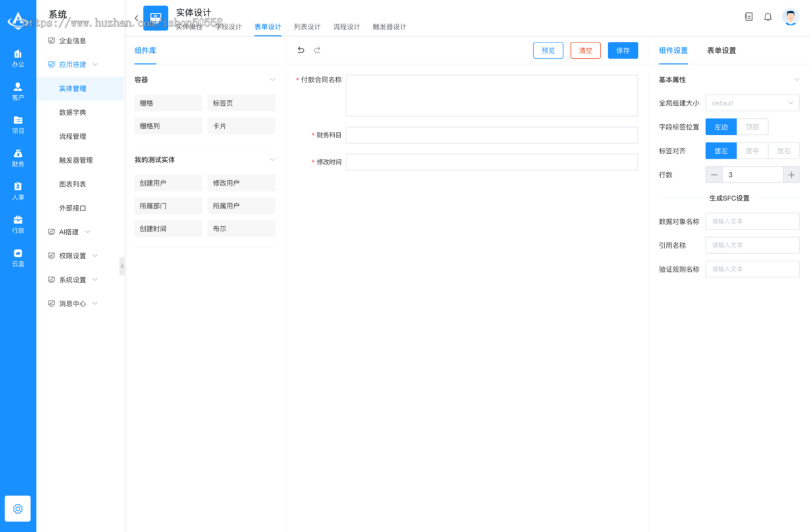This screenshot has width=810, height=532.
Task: Collapse the 容器 component group
Action: point(273,80)
